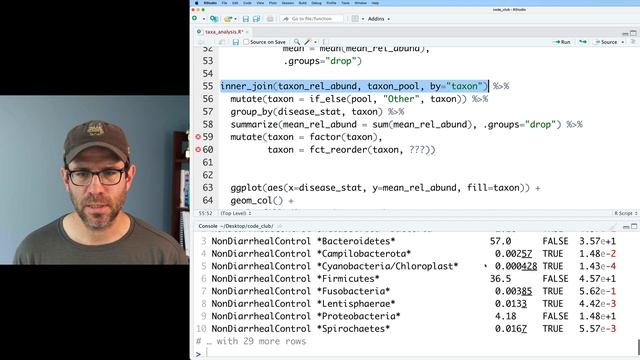The image size is (640, 360).
Task: Click the Run button
Action: [x=562, y=42]
